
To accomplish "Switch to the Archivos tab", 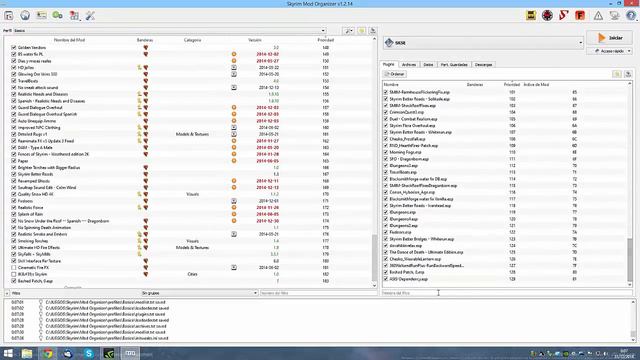I will pyautogui.click(x=409, y=64).
